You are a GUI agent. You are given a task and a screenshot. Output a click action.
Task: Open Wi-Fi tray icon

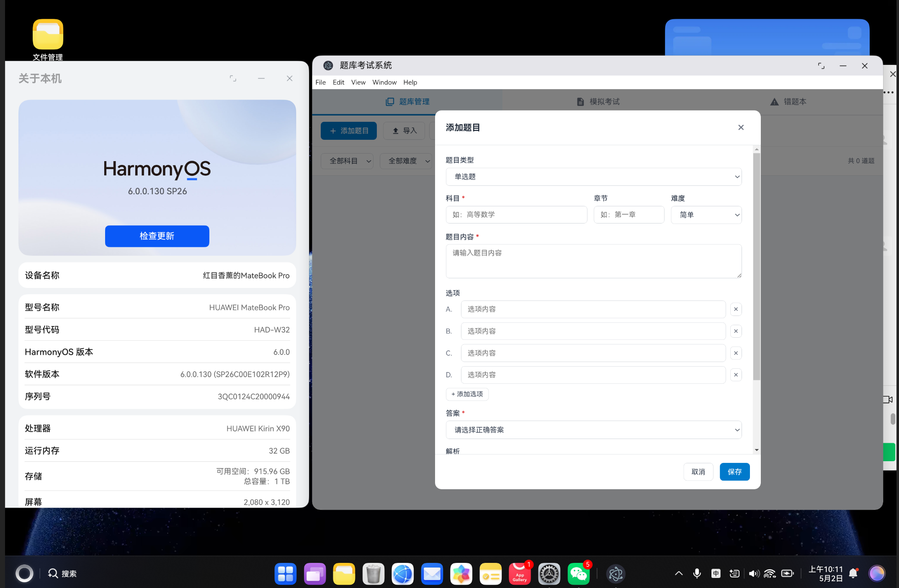coord(770,573)
